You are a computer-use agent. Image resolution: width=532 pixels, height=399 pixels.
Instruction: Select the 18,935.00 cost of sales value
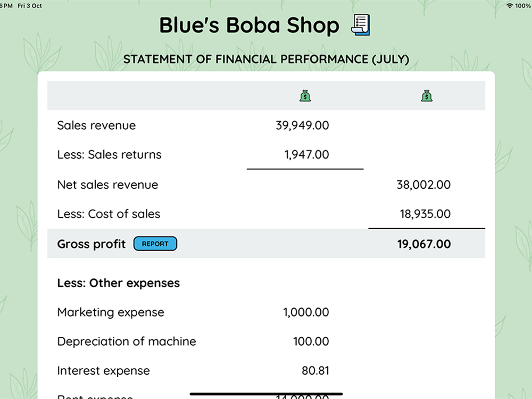coord(425,214)
